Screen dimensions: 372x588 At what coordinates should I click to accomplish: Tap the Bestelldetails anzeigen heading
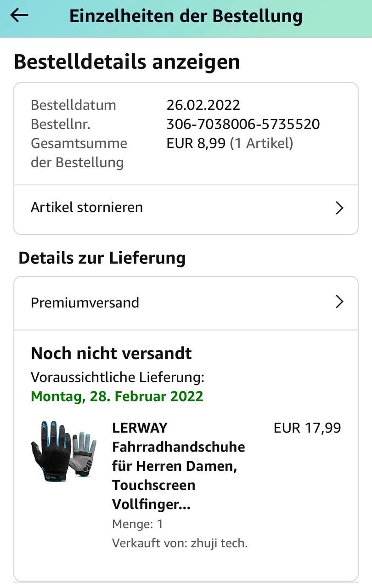127,62
